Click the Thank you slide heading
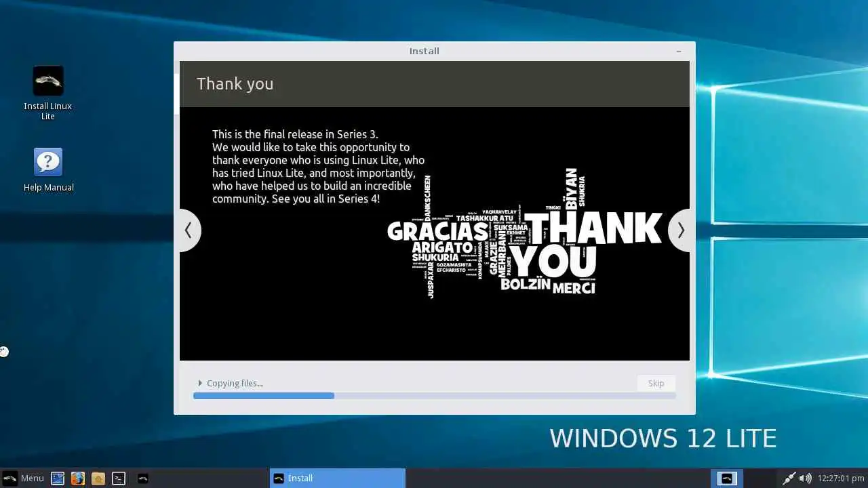 235,83
